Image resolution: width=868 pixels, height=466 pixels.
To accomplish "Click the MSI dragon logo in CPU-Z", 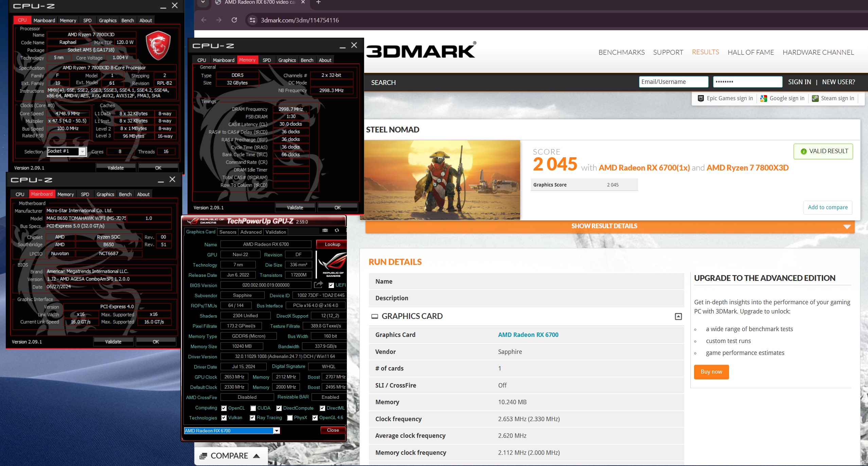I will 158,45.
